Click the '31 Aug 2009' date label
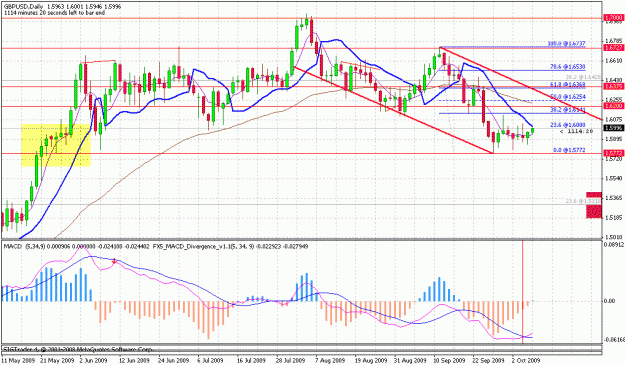625x365 pixels. pyautogui.click(x=411, y=360)
